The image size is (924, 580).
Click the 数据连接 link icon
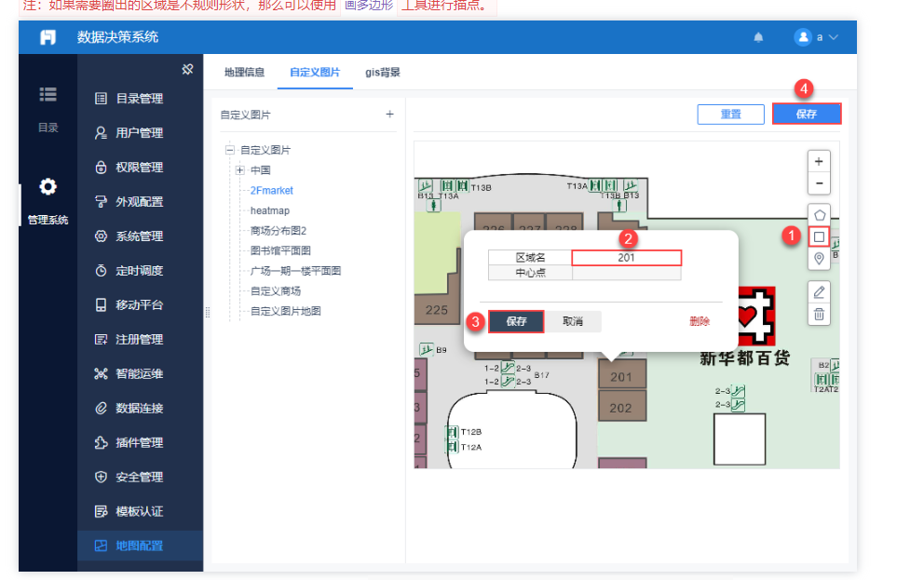pos(101,408)
